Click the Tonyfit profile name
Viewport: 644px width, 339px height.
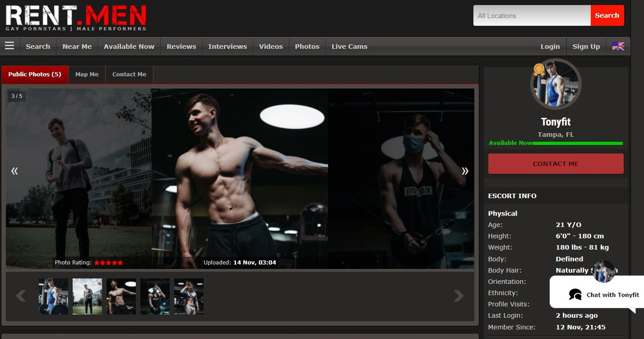coord(555,122)
